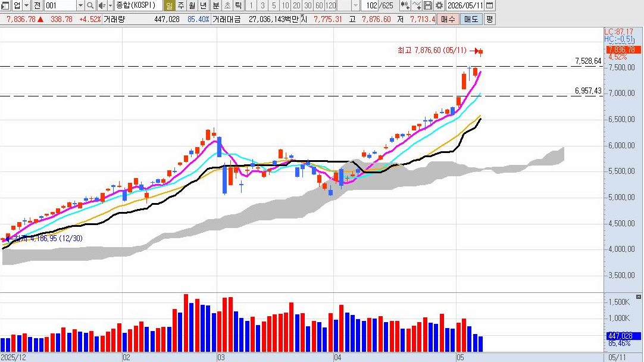Click the add candlestick chart icon
This screenshot has width=644, height=362.
pos(405,5)
